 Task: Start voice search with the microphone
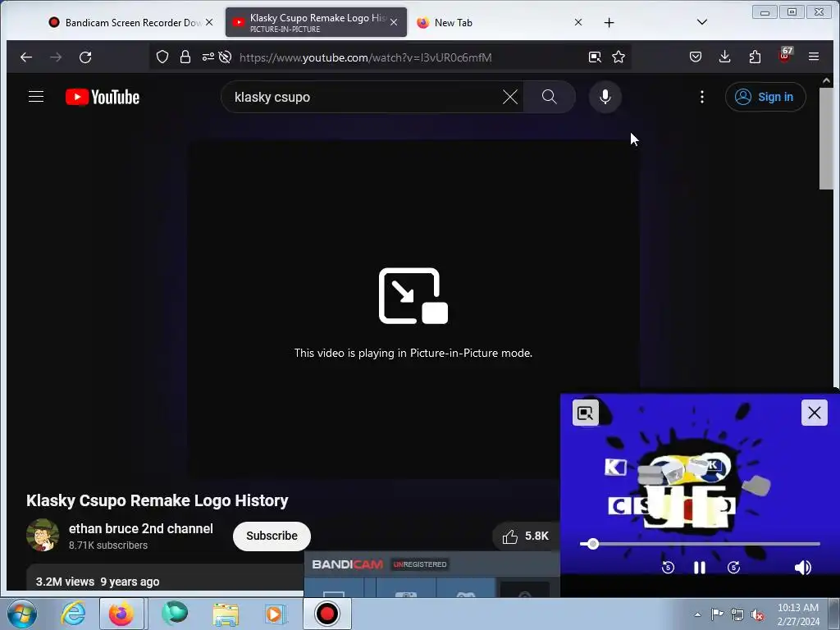pyautogui.click(x=605, y=97)
